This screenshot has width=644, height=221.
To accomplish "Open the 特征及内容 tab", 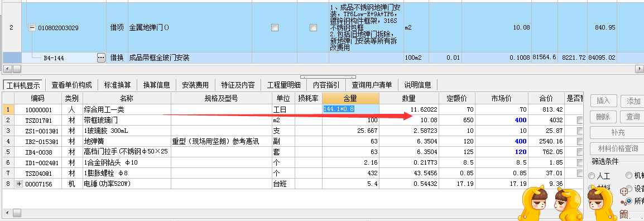I will coord(238,85).
